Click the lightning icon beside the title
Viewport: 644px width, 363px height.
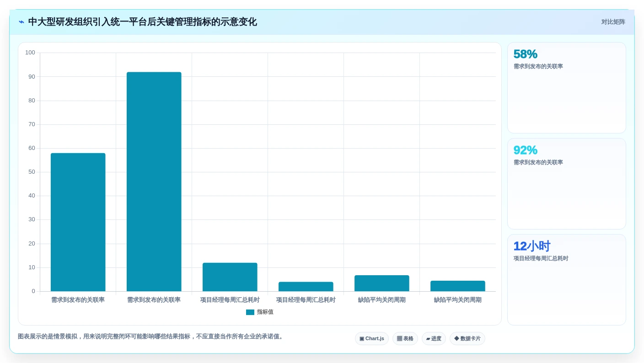21,22
